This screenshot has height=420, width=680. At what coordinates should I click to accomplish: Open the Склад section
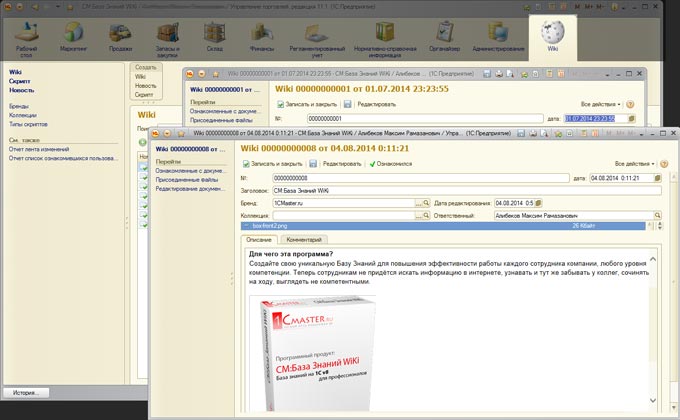215,37
